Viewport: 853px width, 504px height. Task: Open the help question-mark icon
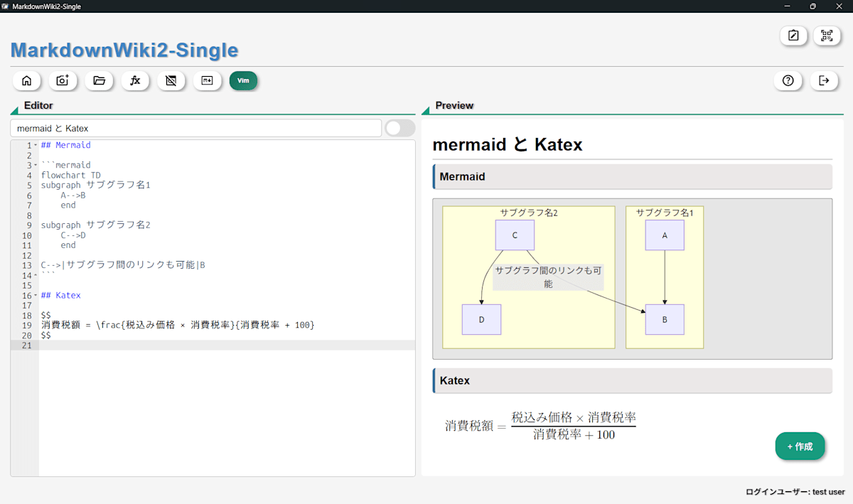point(788,80)
